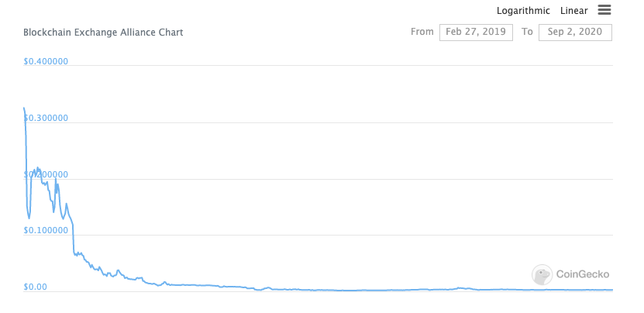This screenshot has height=313, width=644.
Task: Switch chart to Linear scale
Action: click(x=573, y=11)
